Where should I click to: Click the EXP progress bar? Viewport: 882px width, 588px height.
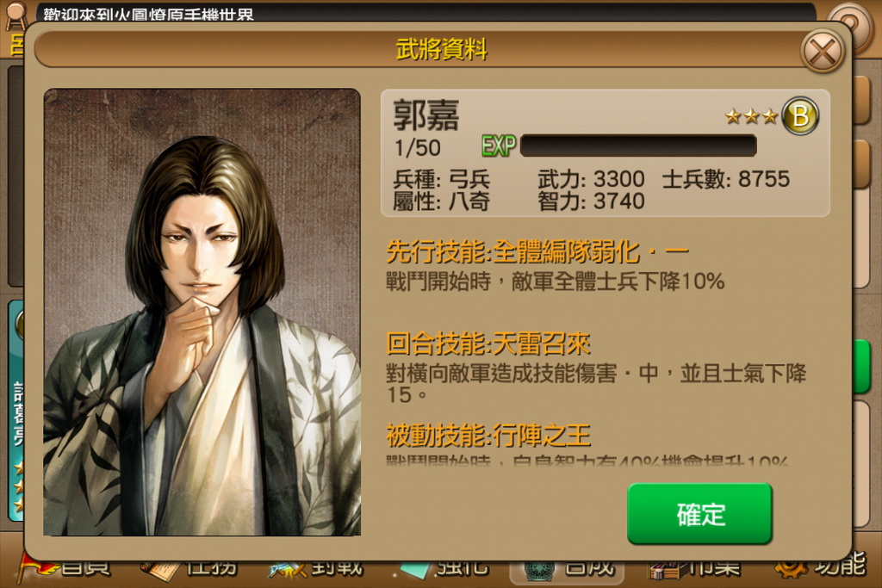tap(638, 145)
